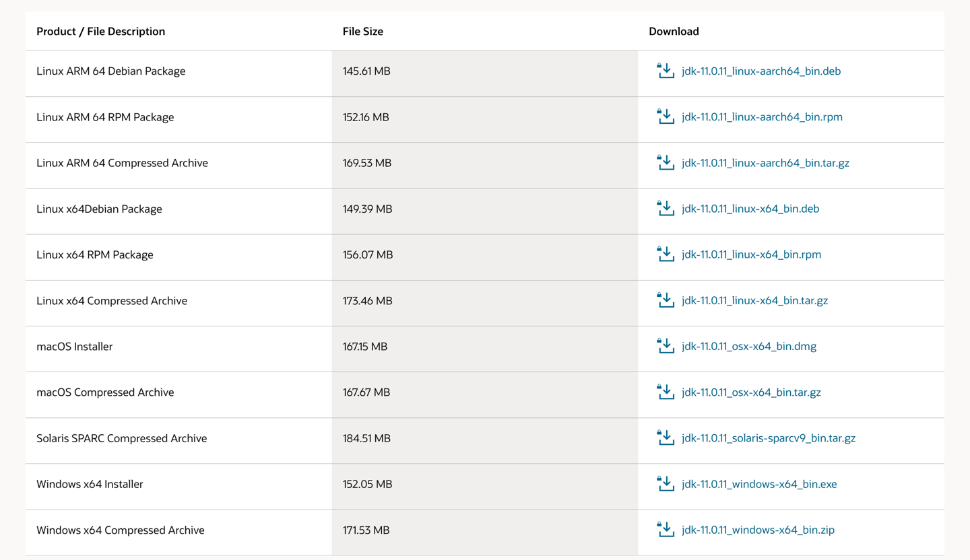
Task: Select Linux ARM 64 Compressed Archive text
Action: 122,163
